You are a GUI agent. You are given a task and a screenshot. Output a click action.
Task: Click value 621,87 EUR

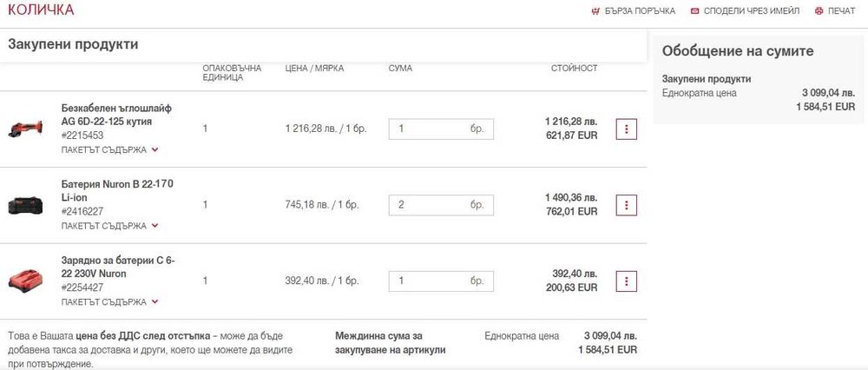click(571, 135)
